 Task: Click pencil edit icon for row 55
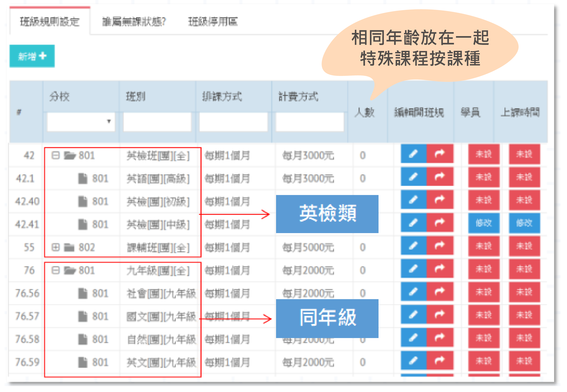(x=413, y=246)
